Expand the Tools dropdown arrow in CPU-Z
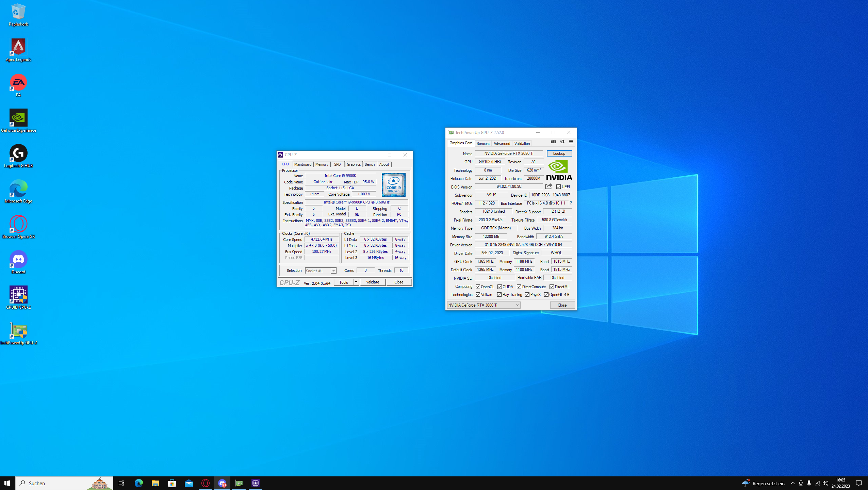 [x=356, y=282]
